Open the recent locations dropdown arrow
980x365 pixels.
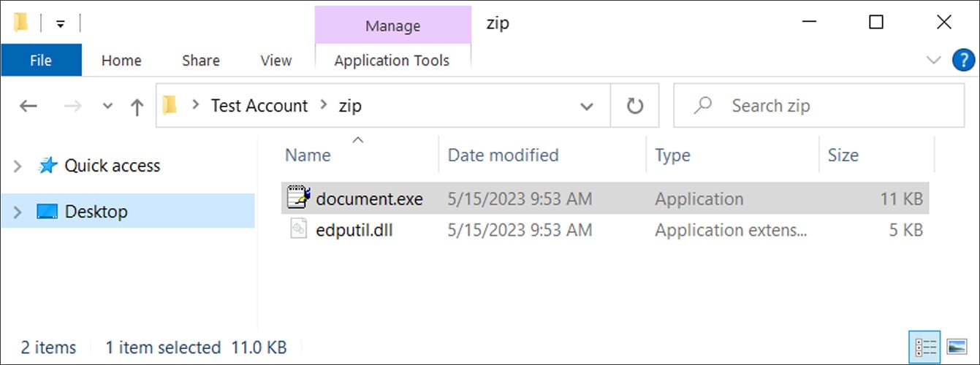coord(107,107)
